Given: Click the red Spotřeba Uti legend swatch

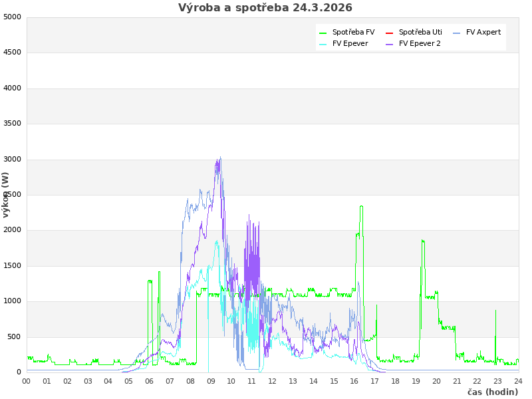Looking at the screenshot, I should click(390, 33).
